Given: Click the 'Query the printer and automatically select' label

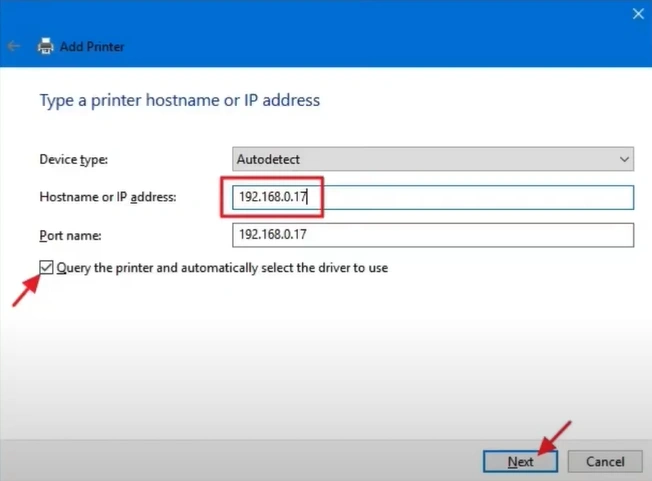Looking at the screenshot, I should click(222, 268).
